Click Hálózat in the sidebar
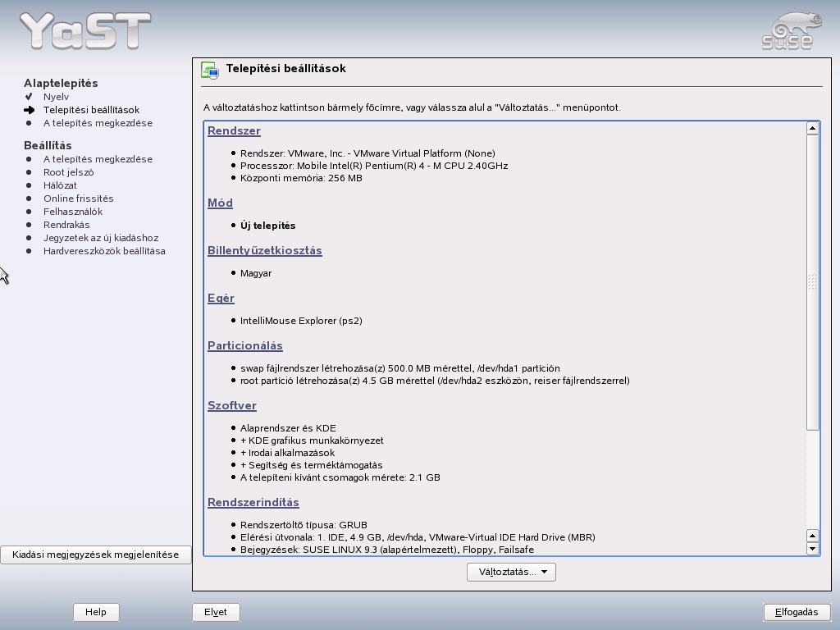This screenshot has width=840, height=630. click(x=60, y=185)
